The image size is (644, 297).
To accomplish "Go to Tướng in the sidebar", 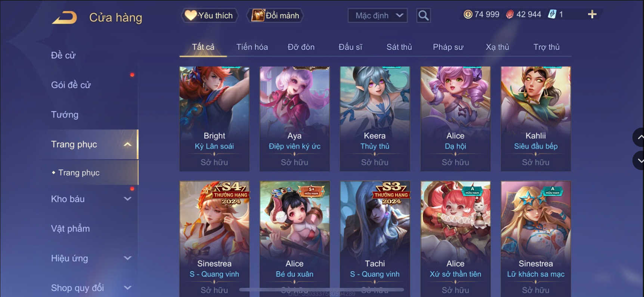I will tap(65, 115).
